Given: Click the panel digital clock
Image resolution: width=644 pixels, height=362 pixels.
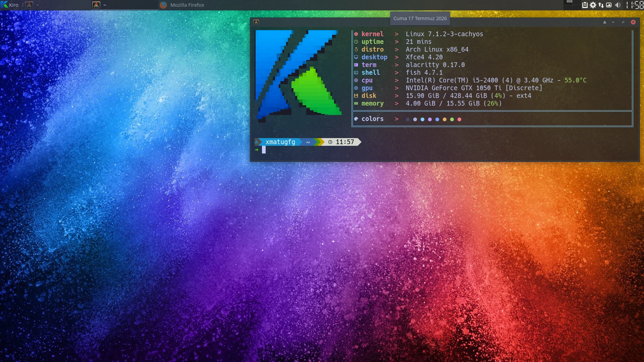Looking at the screenshot, I should click(635, 5).
